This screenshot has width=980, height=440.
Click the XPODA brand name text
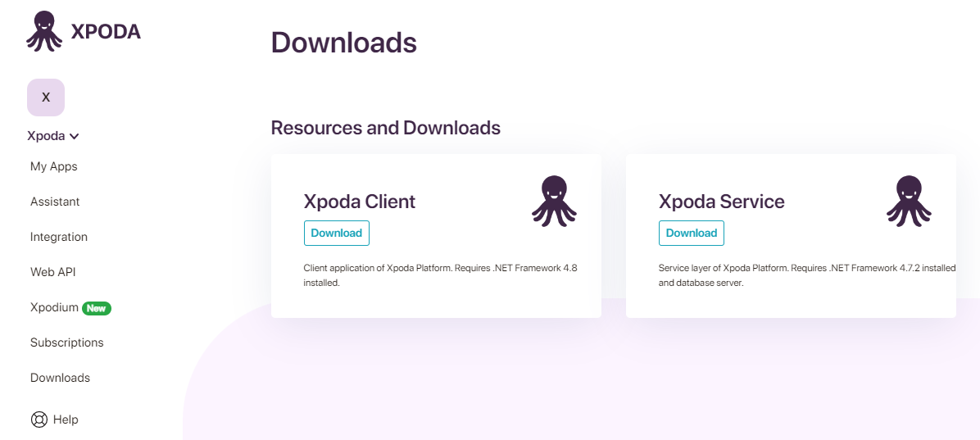coord(106,32)
